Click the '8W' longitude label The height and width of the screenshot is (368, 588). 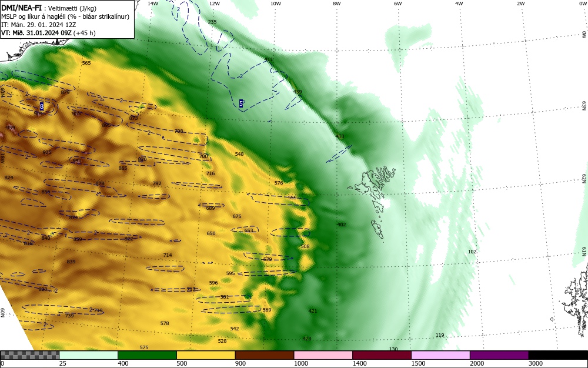(x=337, y=4)
